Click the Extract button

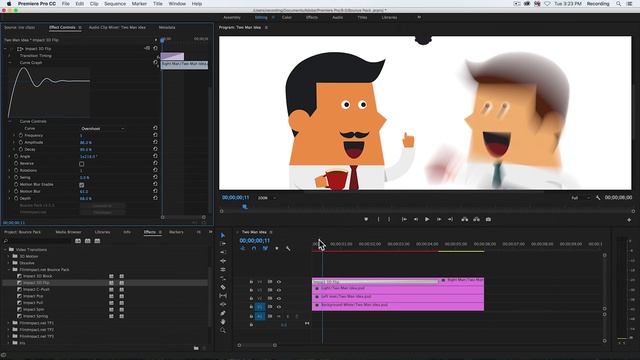pyautogui.click(x=476, y=219)
